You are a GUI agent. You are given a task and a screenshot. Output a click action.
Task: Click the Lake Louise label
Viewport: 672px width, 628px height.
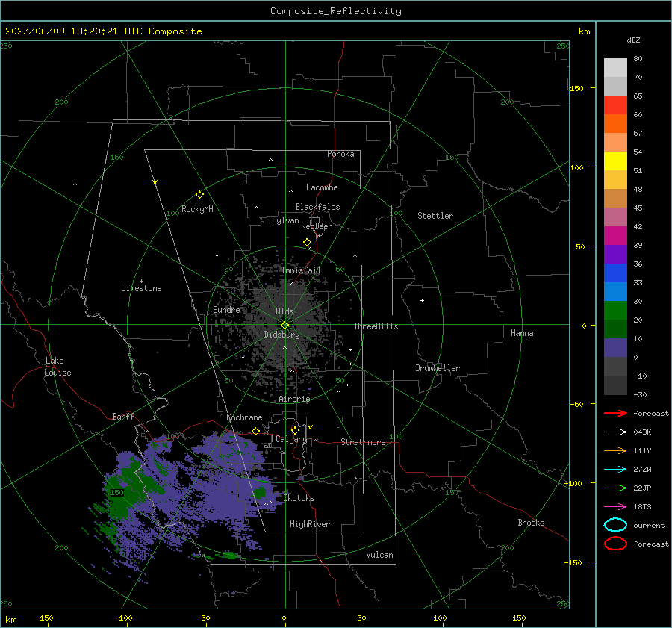click(57, 367)
